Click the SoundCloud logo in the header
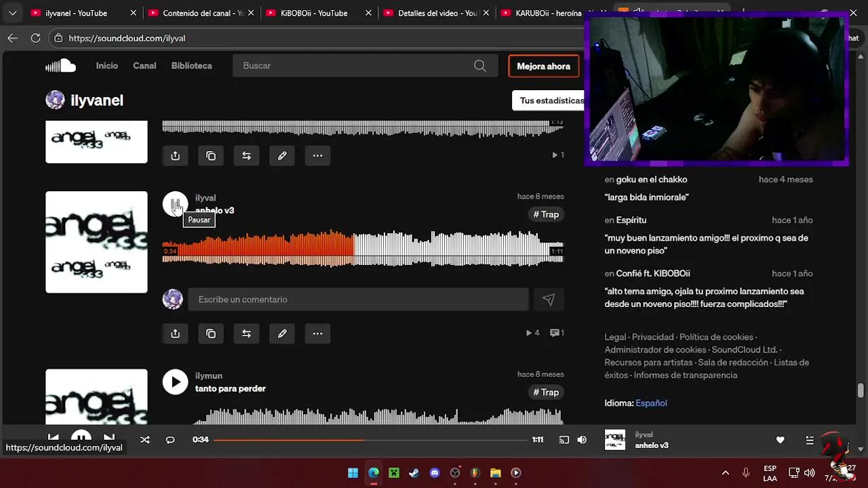The image size is (868, 488). click(x=60, y=66)
